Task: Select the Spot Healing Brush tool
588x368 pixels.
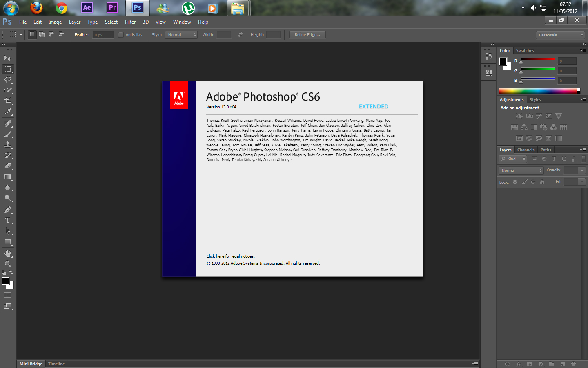Action: (8, 123)
